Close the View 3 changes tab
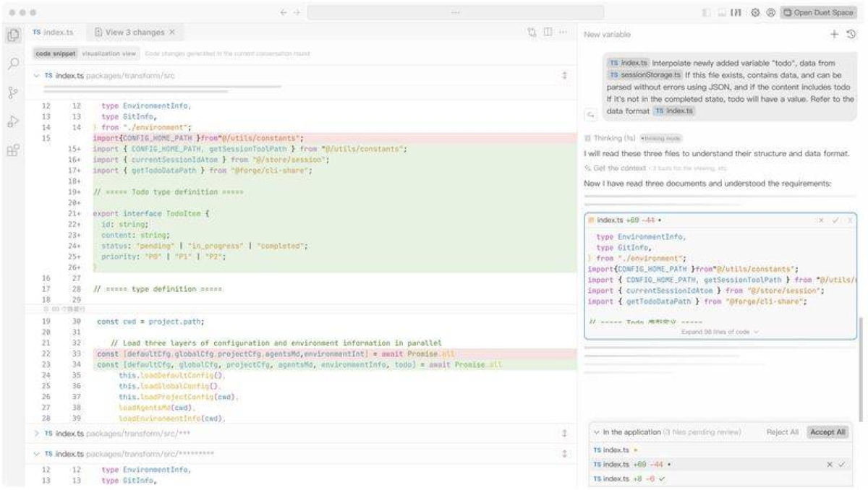Viewport: 868px width, 490px height. [x=172, y=33]
